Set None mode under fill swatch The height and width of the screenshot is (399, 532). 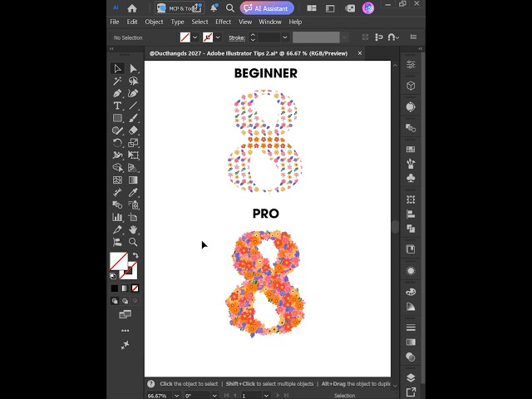tap(135, 288)
